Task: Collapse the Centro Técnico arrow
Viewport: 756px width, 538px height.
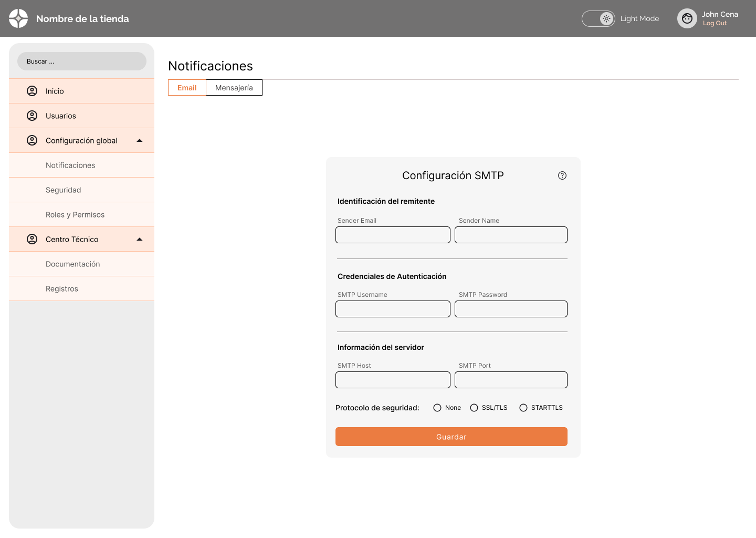Action: (140, 239)
